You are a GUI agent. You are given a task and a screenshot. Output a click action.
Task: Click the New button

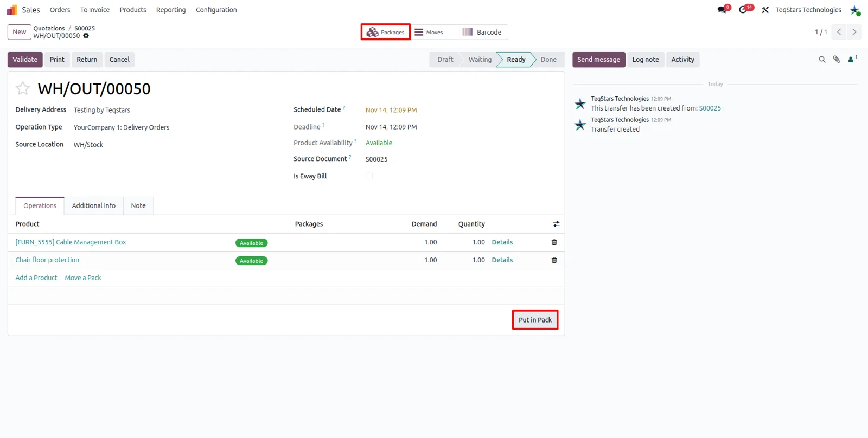click(20, 32)
